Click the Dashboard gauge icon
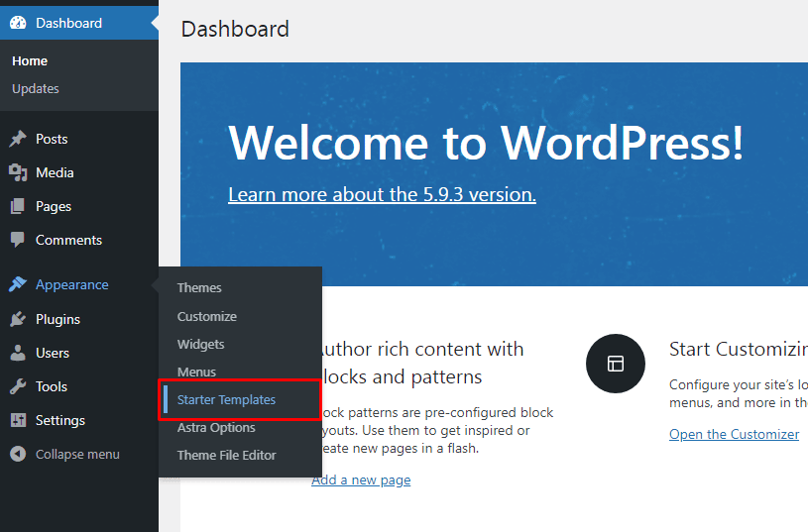This screenshot has width=808, height=532. [x=18, y=23]
